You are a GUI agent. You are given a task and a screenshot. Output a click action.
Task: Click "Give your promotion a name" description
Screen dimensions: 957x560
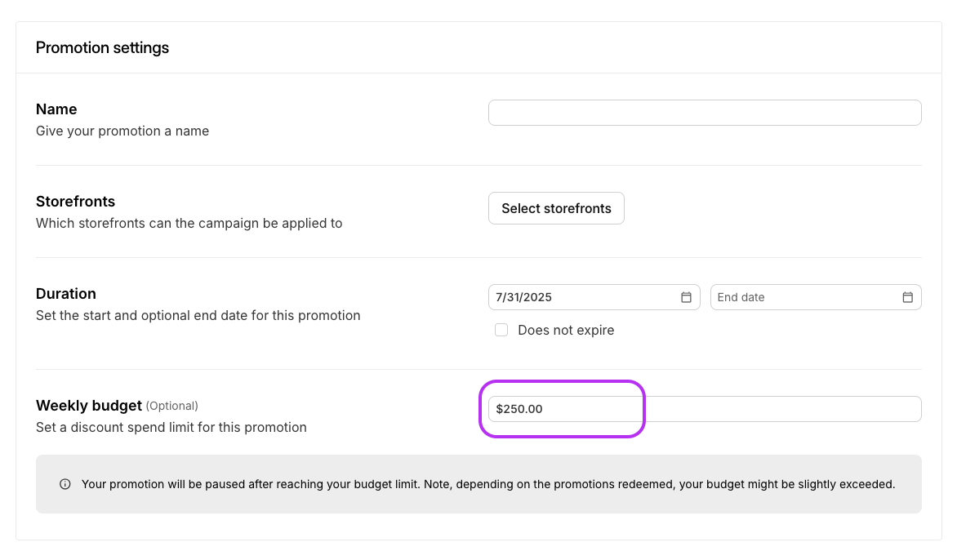(122, 131)
